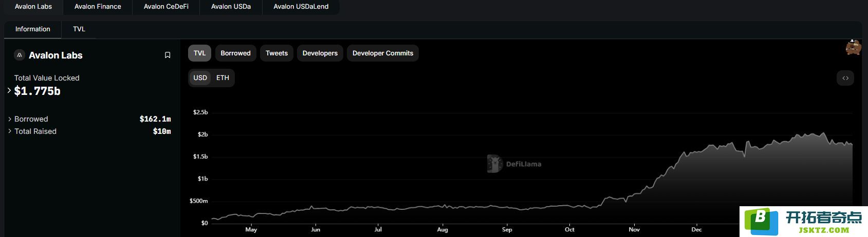This screenshot has height=237, width=868.
Task: Click the $2.5b y-axis label
Action: (200, 112)
